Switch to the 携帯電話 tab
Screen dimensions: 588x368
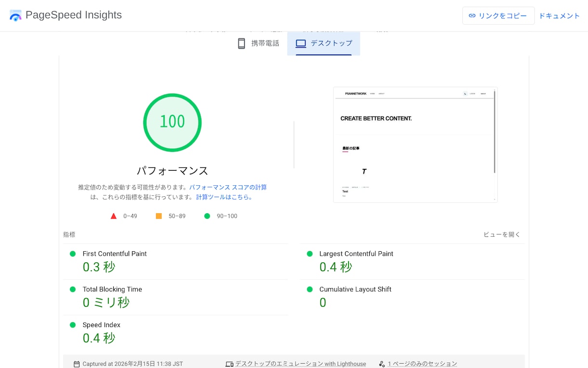258,43
